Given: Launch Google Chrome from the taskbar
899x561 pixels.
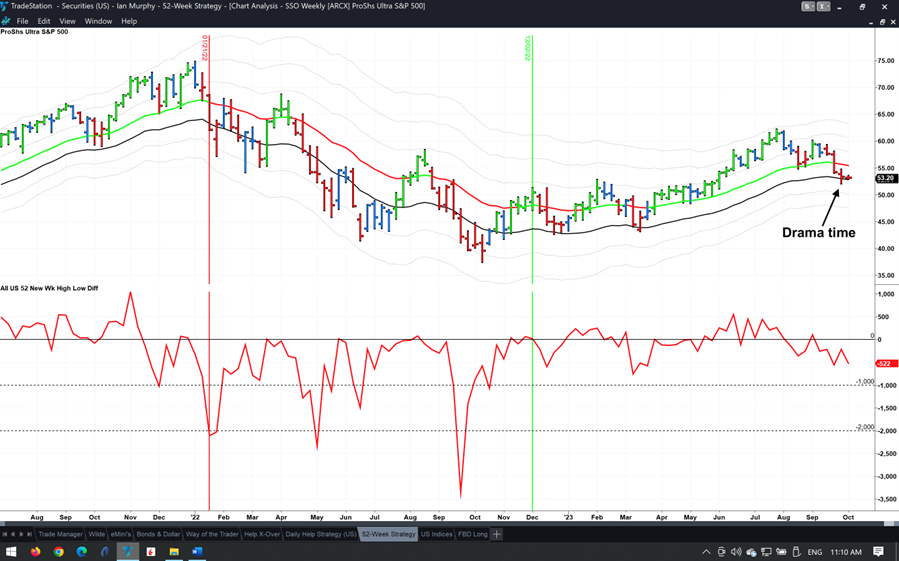Looking at the screenshot, I should (59, 552).
